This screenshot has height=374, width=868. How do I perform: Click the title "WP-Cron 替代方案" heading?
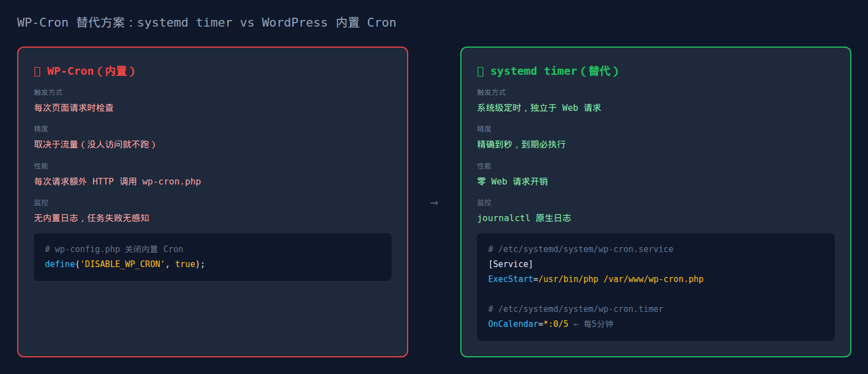point(206,23)
